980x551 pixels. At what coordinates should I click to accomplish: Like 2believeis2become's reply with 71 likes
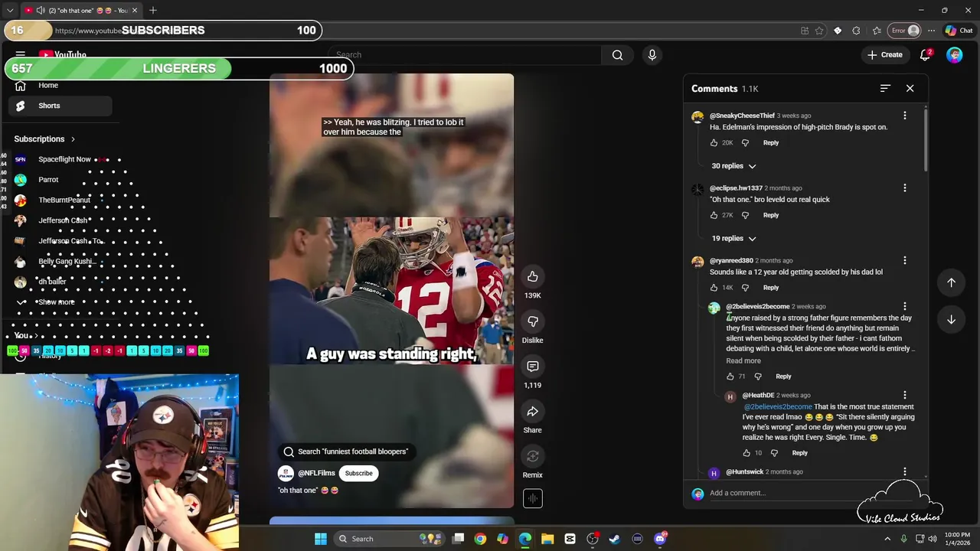click(x=730, y=377)
